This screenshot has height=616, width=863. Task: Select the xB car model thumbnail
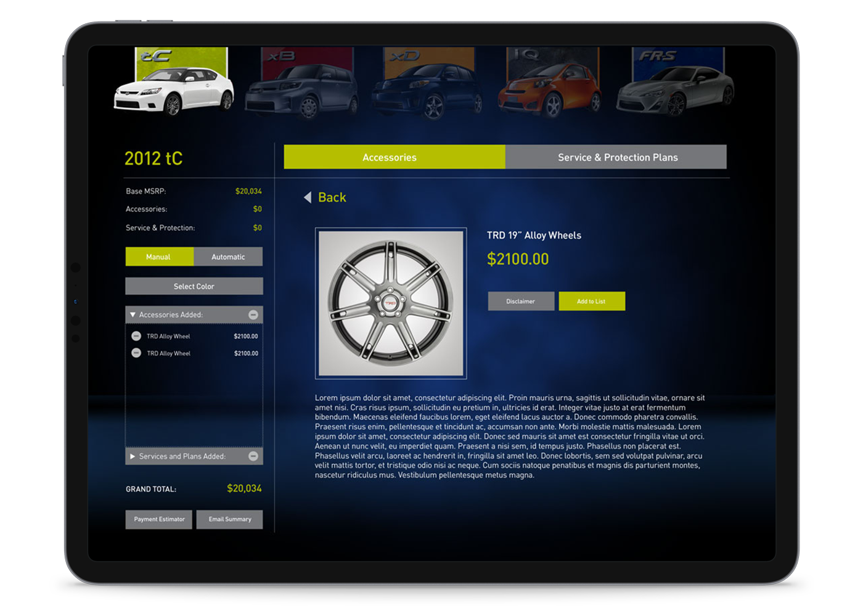pyautogui.click(x=302, y=83)
